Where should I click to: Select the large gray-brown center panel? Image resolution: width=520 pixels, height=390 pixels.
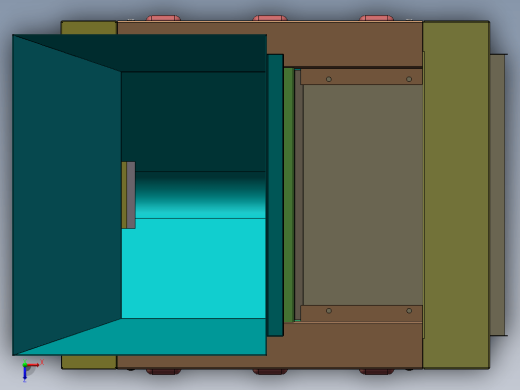tap(363, 195)
